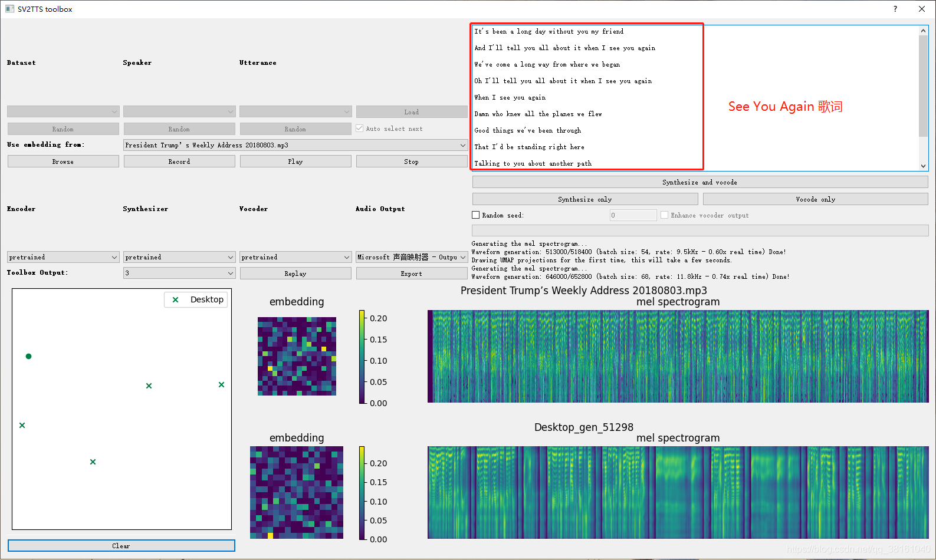This screenshot has height=560, width=936.
Task: Click the text box scroll up arrow
Action: pyautogui.click(x=924, y=31)
